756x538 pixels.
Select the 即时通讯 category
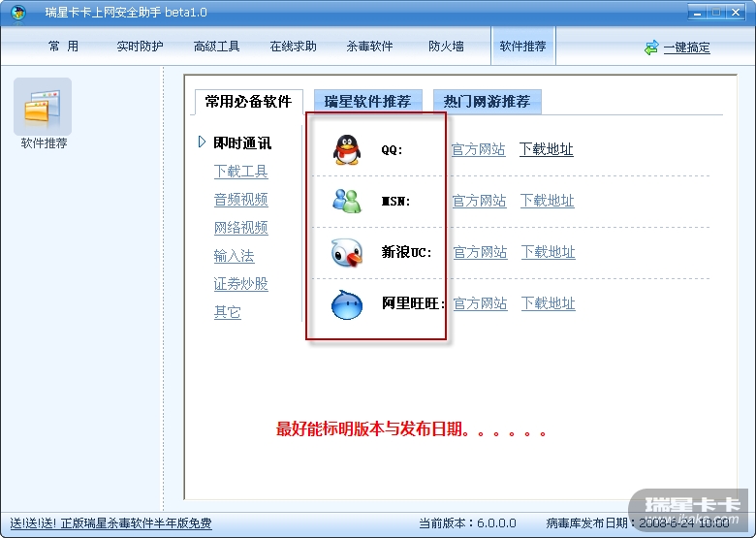coord(242,143)
